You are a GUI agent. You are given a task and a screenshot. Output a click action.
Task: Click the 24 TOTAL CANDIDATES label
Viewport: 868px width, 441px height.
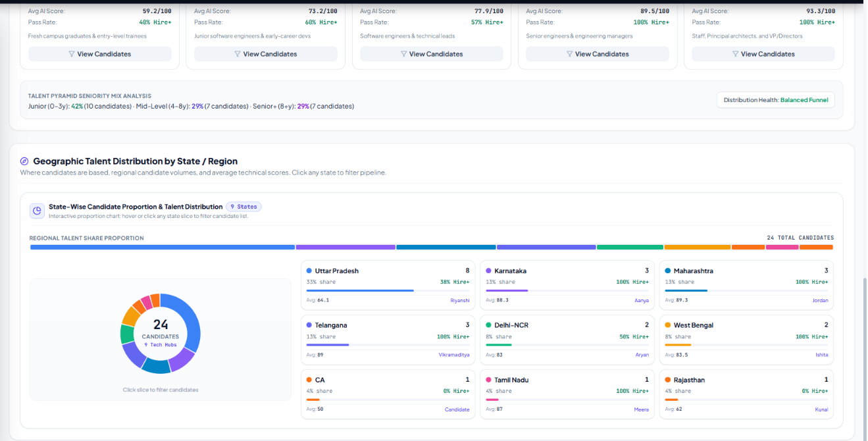click(x=800, y=238)
